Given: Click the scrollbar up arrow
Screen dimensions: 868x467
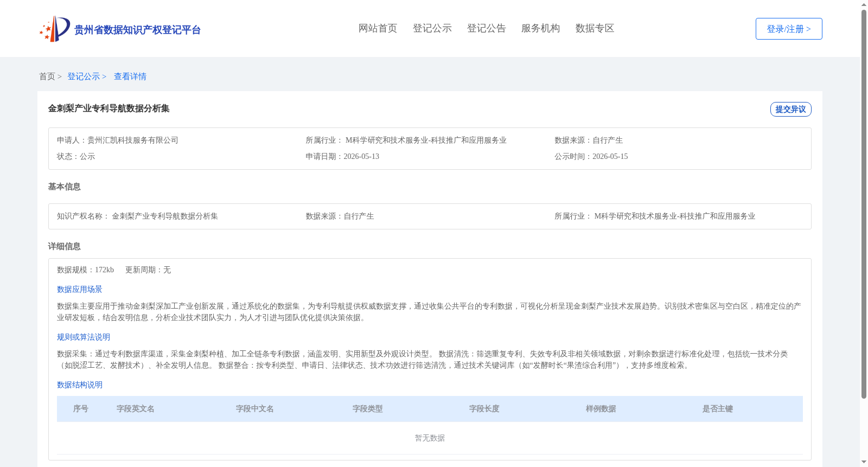Looking at the screenshot, I should 864,4.
